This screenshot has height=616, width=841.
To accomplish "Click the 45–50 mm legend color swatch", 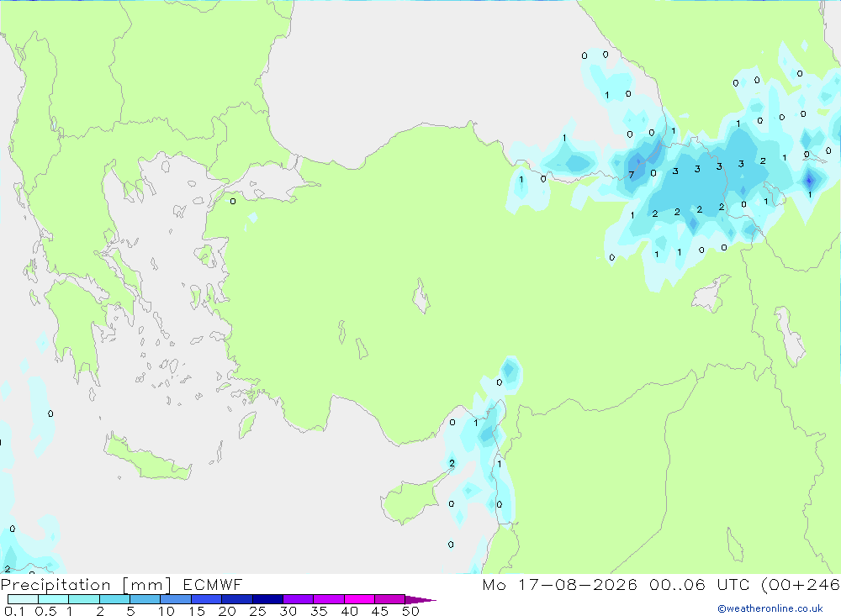I will (390, 599).
